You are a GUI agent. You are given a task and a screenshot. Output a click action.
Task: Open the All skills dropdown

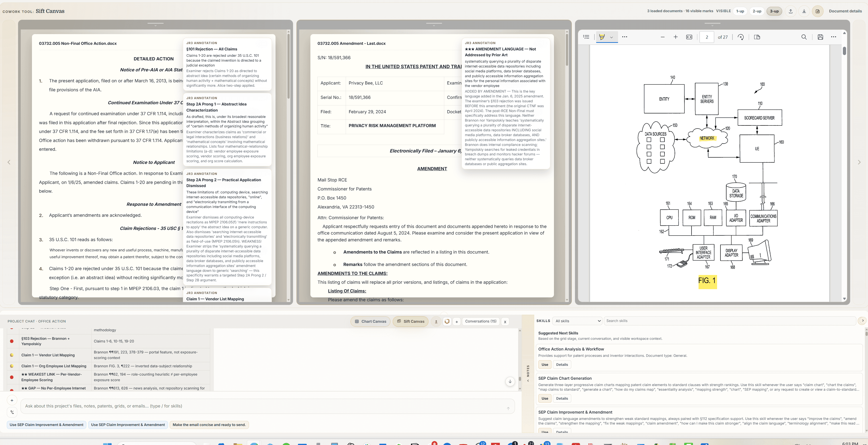point(577,321)
